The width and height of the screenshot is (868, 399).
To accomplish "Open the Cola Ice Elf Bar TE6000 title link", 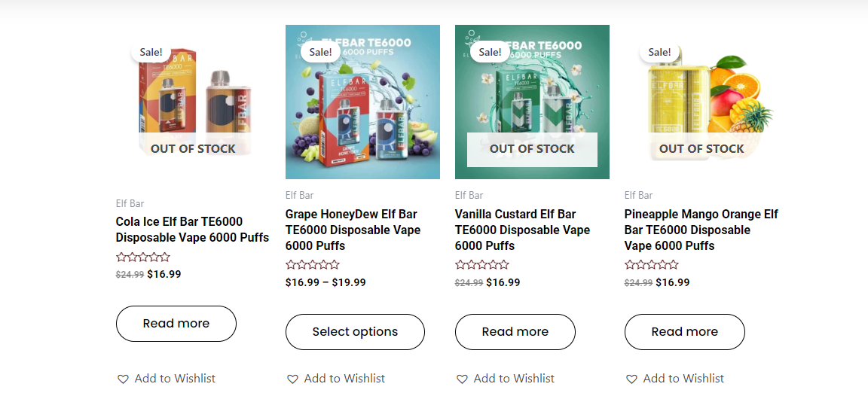I will (192, 230).
